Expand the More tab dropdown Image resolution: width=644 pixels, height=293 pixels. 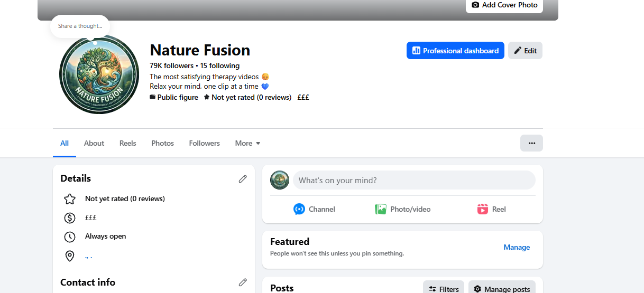[248, 143]
